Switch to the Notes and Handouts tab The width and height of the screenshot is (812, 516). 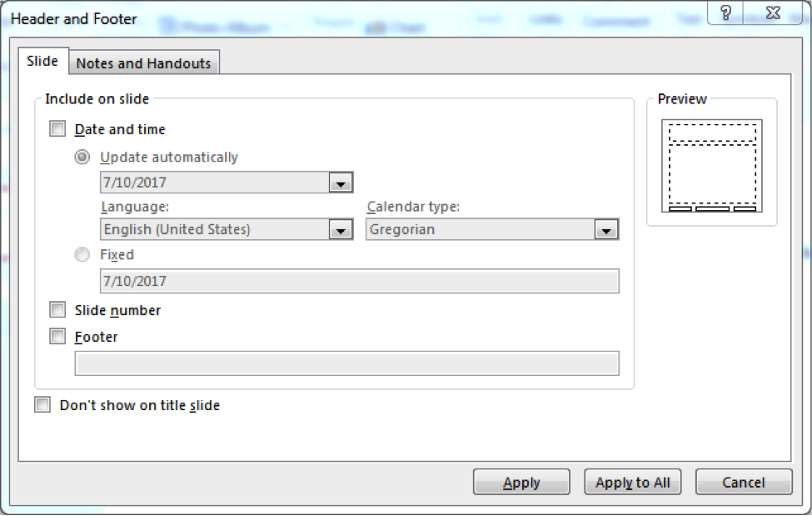point(144,62)
